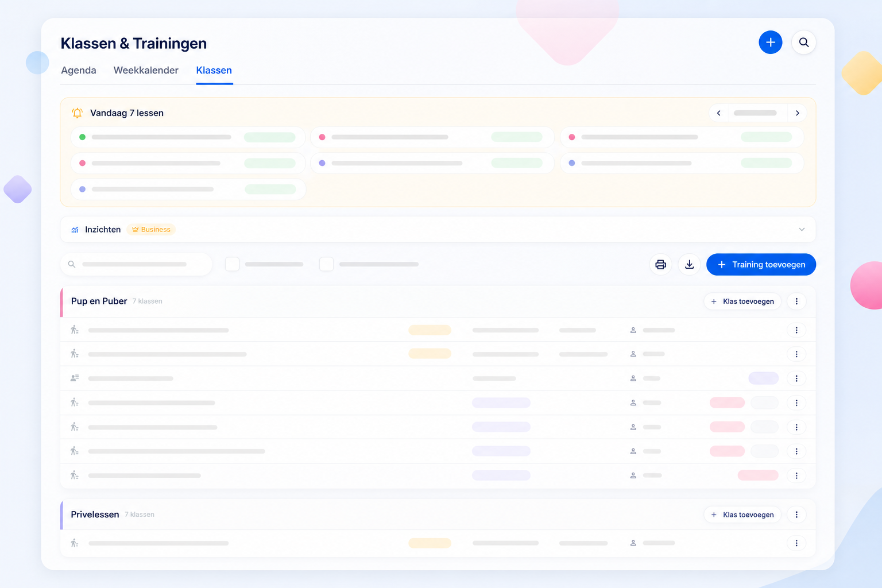This screenshot has height=588, width=882.
Task: Click the Vandaag 7 lessen heading
Action: coord(127,113)
